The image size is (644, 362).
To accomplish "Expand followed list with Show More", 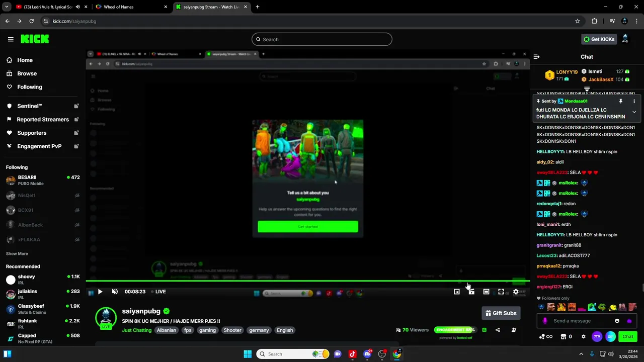I will (17, 254).
